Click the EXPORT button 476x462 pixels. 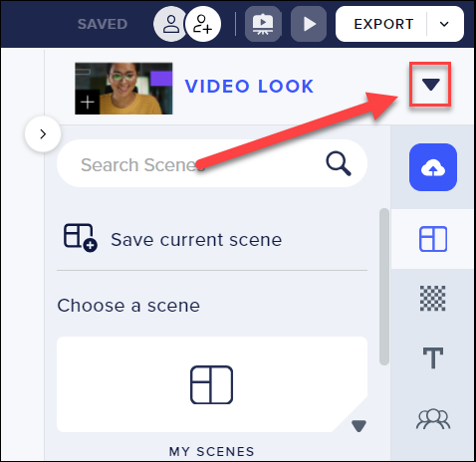pyautogui.click(x=383, y=24)
